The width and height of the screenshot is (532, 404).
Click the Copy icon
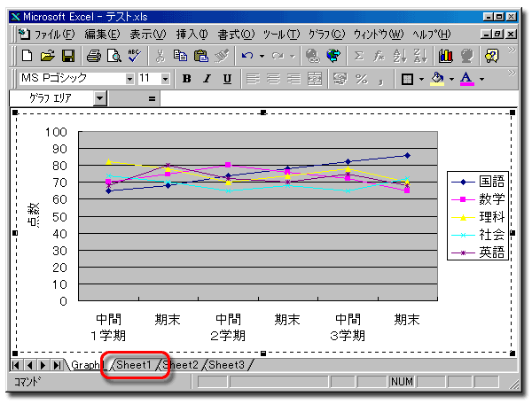(180, 56)
